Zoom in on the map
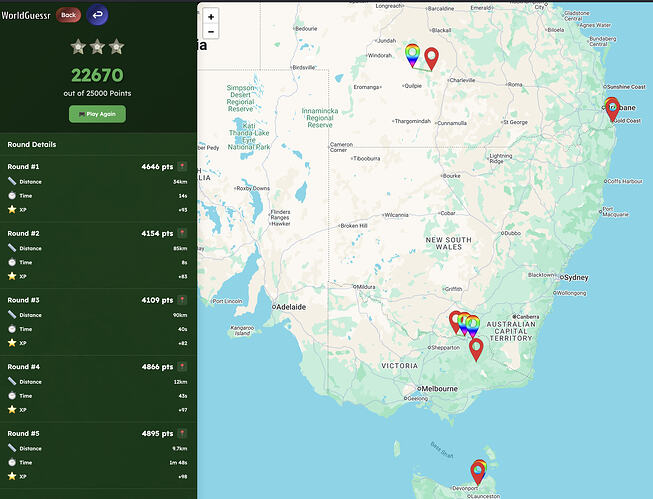This screenshot has width=653, height=499. (211, 17)
